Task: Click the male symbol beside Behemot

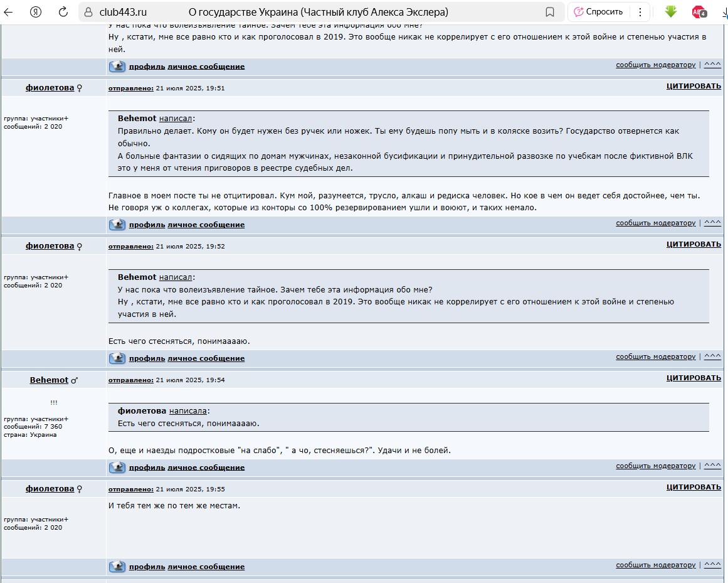Action: click(74, 380)
